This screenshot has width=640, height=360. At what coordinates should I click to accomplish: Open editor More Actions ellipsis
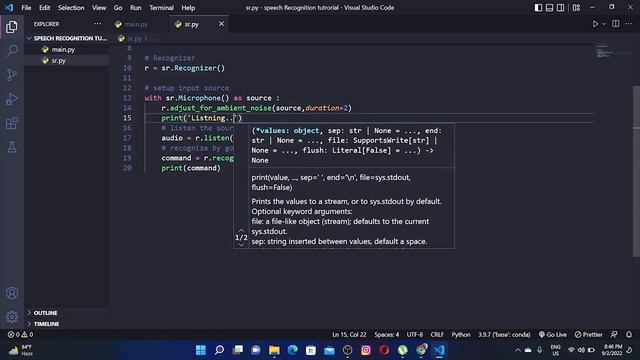tap(629, 24)
